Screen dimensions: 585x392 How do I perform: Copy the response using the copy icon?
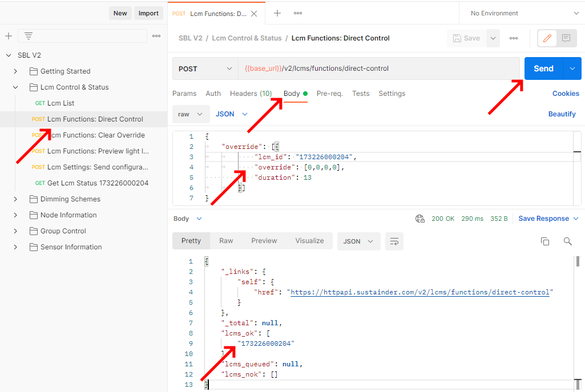click(x=545, y=241)
